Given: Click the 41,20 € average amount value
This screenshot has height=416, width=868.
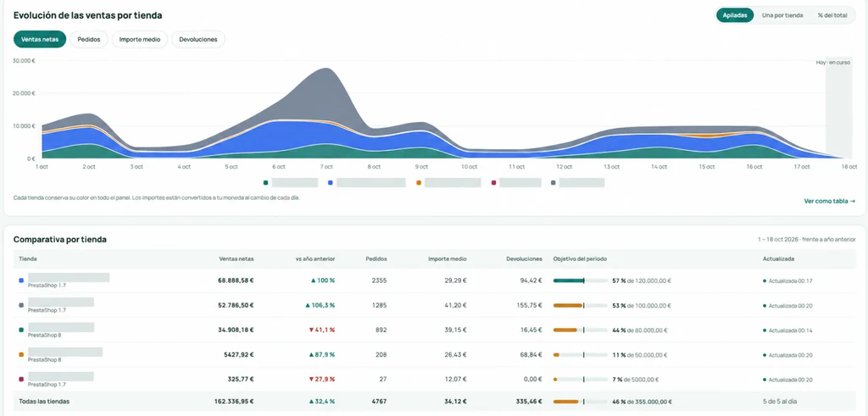Looking at the screenshot, I should [457, 305].
